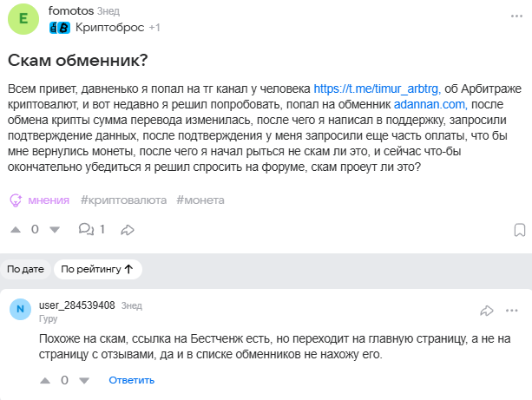Bookmark the post
The height and width of the screenshot is (400, 532).
point(518,230)
